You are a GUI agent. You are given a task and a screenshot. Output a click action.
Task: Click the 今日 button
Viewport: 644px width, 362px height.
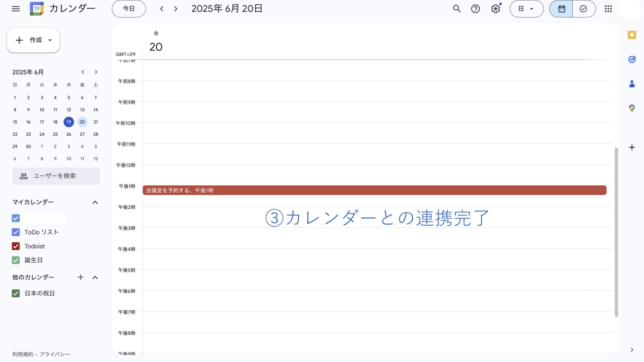(128, 9)
